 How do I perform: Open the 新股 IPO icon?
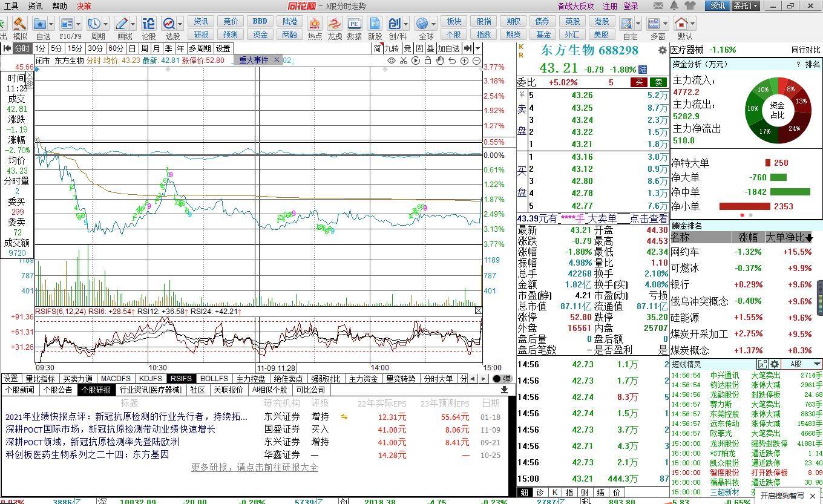pos(375,24)
